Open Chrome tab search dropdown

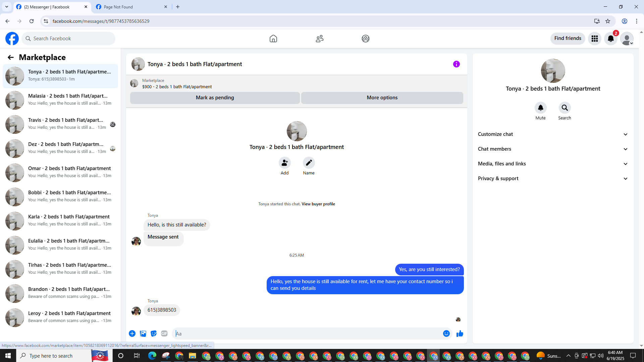7,7
